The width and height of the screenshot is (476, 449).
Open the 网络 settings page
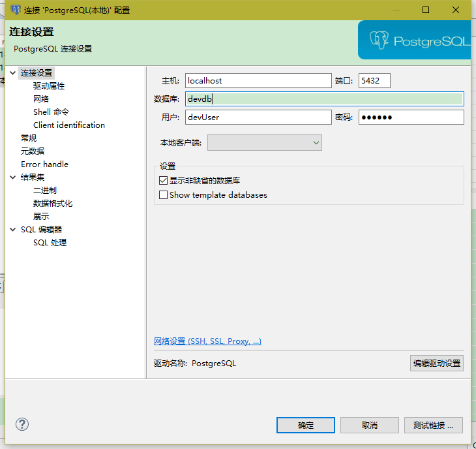[41, 99]
